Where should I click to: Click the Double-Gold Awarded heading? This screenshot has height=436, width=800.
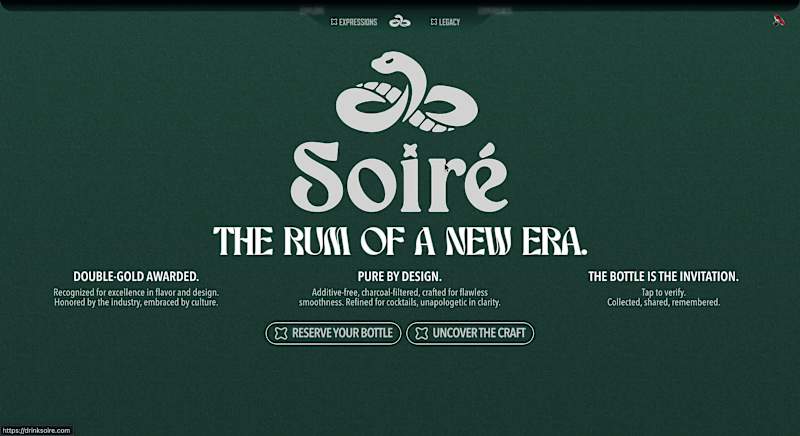(x=136, y=276)
